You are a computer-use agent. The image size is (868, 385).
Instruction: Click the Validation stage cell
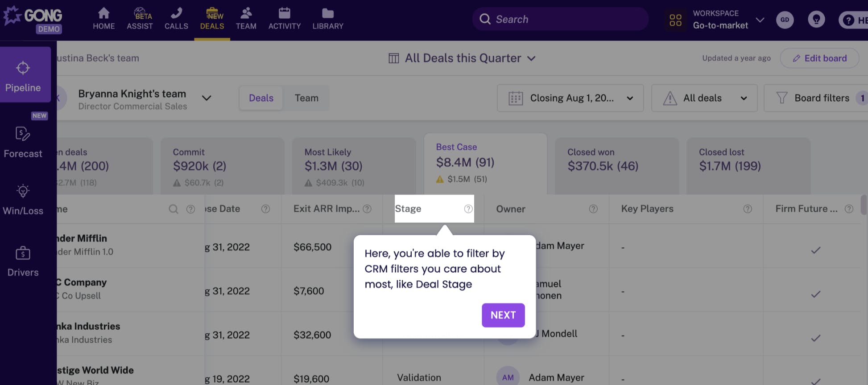pos(419,378)
